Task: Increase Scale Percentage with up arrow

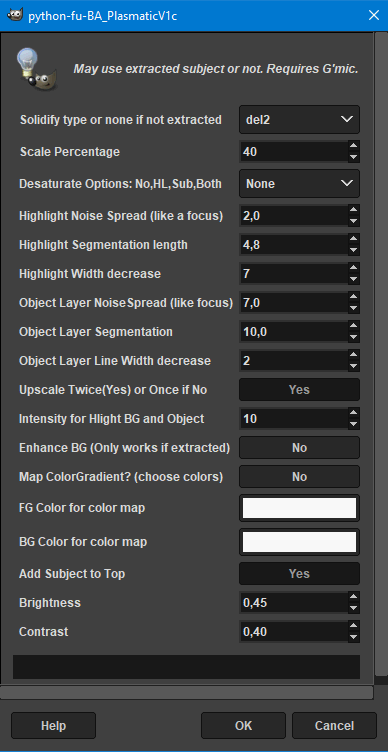Action: [x=353, y=147]
